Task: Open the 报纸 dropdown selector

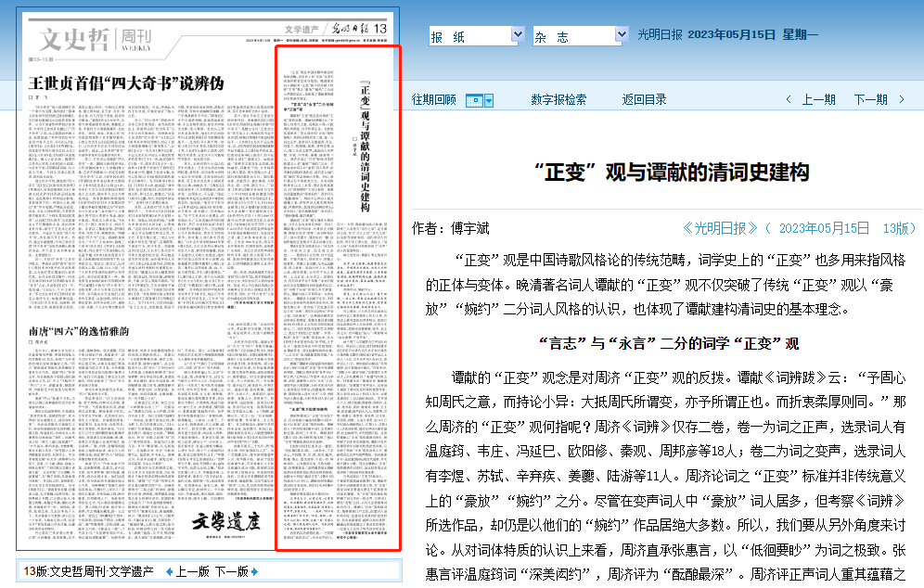Action: click(x=477, y=35)
